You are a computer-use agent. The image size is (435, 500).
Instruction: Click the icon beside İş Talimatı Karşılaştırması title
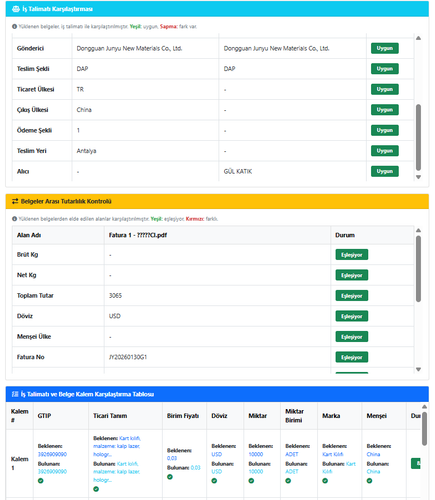tap(15, 9)
